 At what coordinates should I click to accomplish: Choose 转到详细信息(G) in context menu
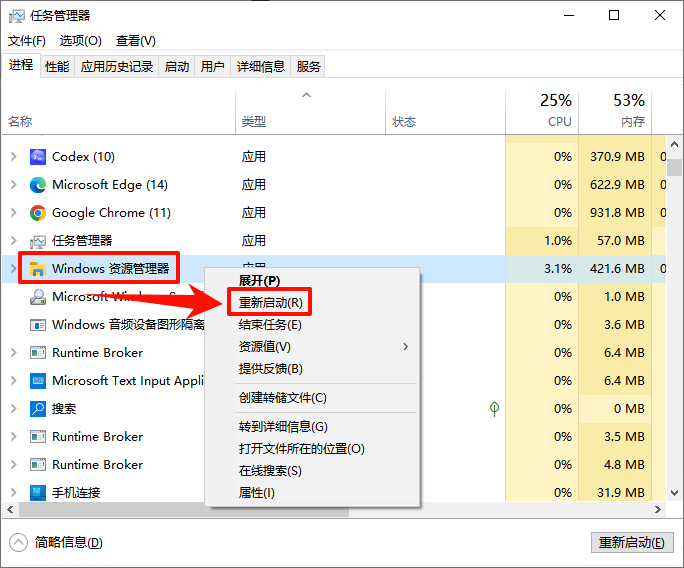311,427
